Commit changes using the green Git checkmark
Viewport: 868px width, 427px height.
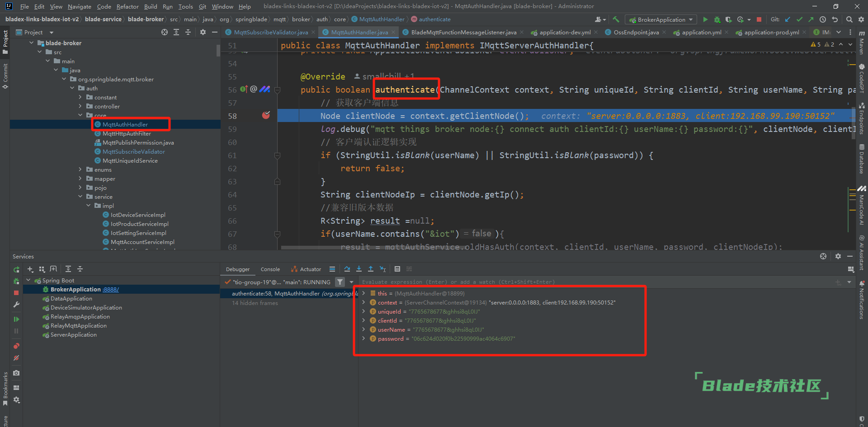coord(799,19)
